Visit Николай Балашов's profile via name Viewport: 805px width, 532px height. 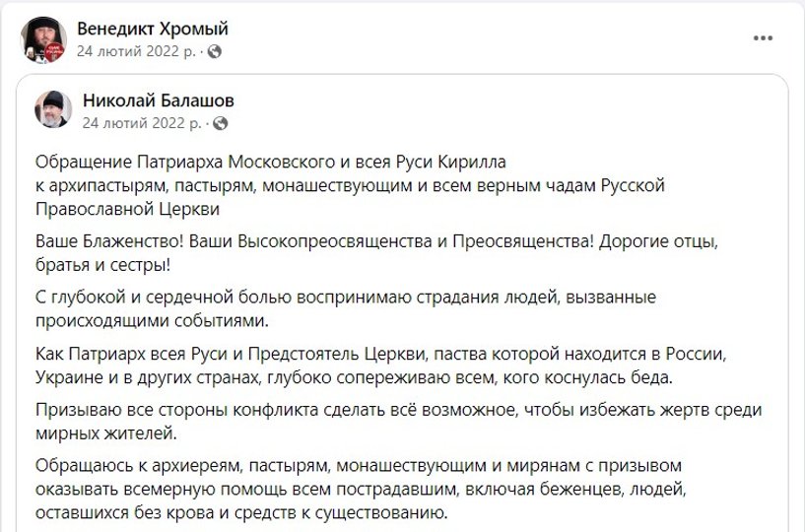coord(159,101)
